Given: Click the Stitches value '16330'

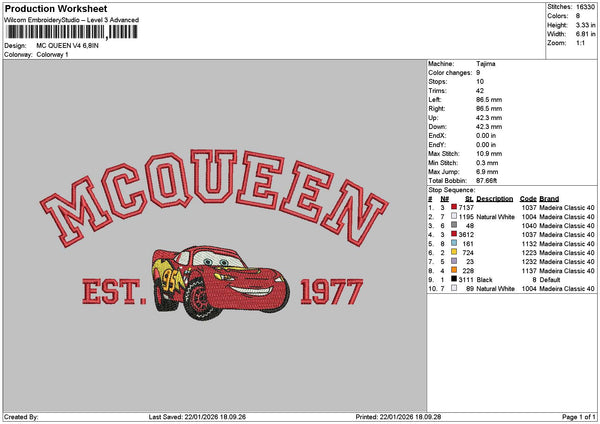Looking at the screenshot, I should coord(585,7).
